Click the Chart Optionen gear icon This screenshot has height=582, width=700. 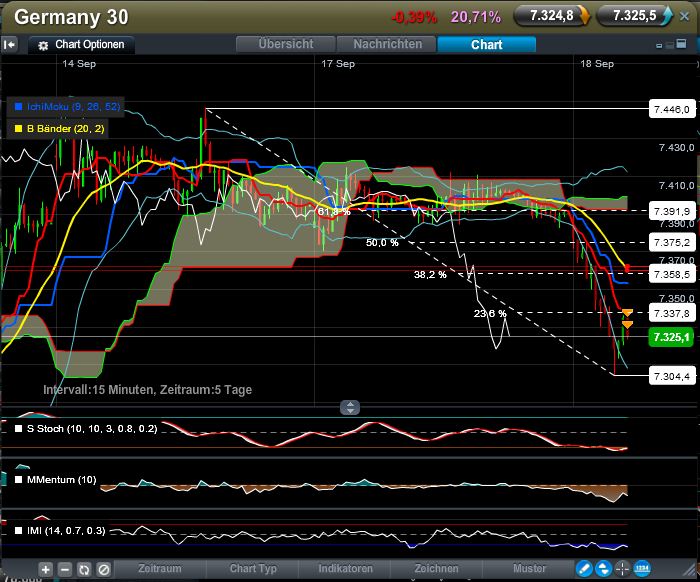[43, 45]
